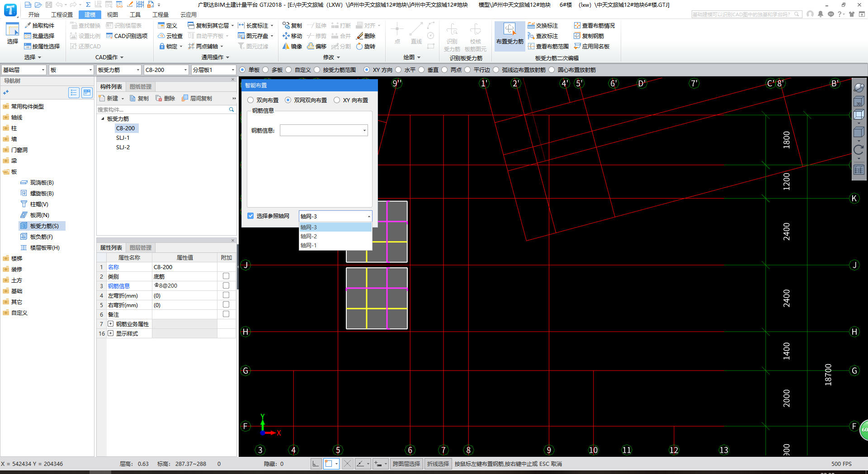Click the 删除 delete icon in ribbon
Image resolution: width=868 pixels, height=474 pixels.
tap(360, 36)
